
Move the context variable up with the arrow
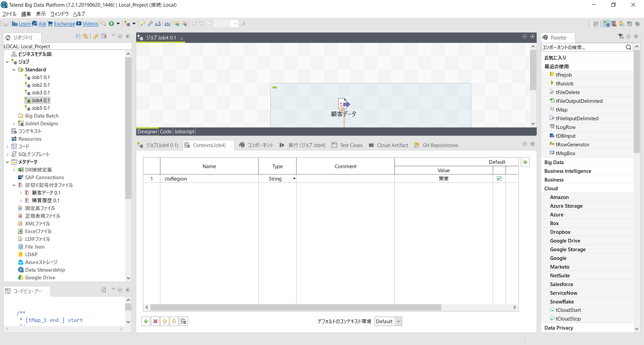tap(165, 321)
